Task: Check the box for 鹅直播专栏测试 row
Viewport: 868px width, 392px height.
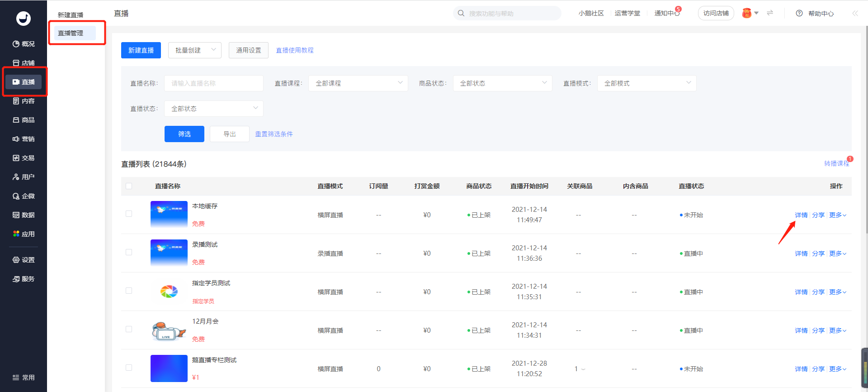Action: click(129, 368)
